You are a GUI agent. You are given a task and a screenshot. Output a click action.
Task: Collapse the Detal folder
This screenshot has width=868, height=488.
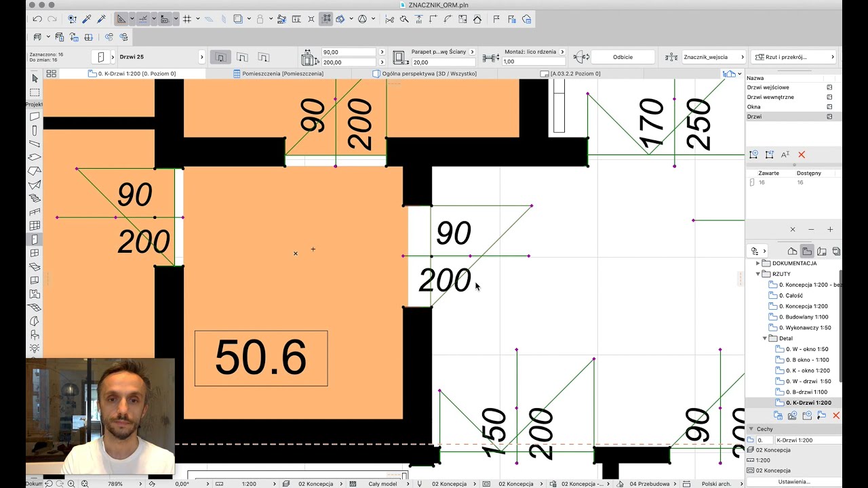coord(765,338)
